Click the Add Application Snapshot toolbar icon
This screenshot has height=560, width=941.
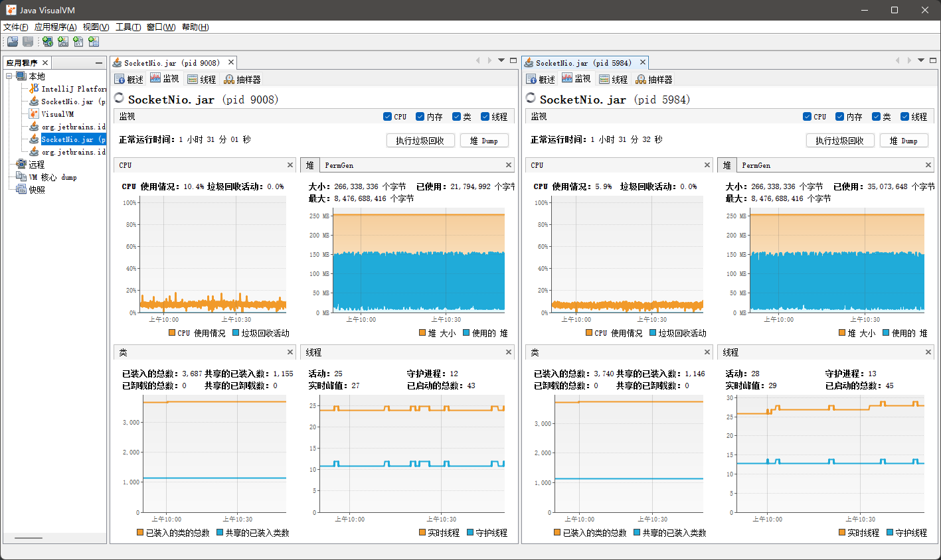[x=94, y=42]
